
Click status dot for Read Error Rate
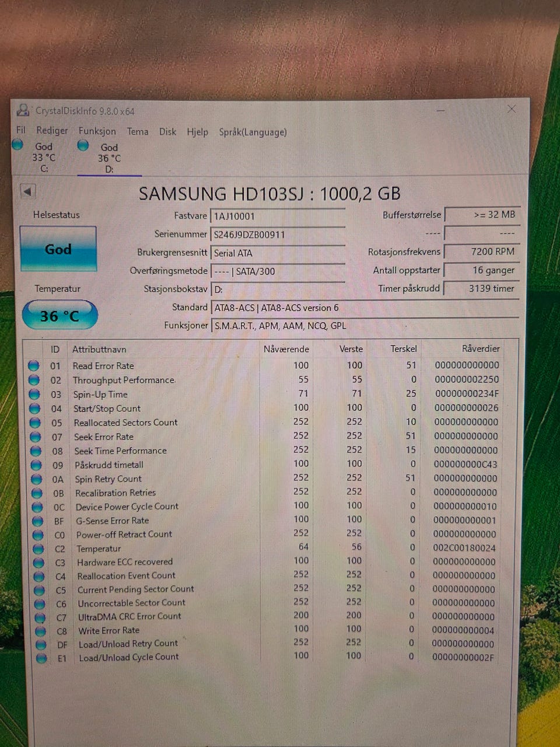pyautogui.click(x=34, y=365)
